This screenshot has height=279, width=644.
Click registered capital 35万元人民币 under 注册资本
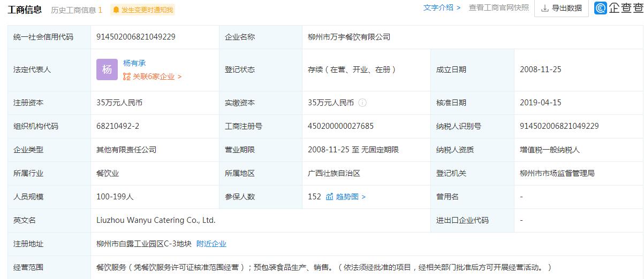point(119,103)
